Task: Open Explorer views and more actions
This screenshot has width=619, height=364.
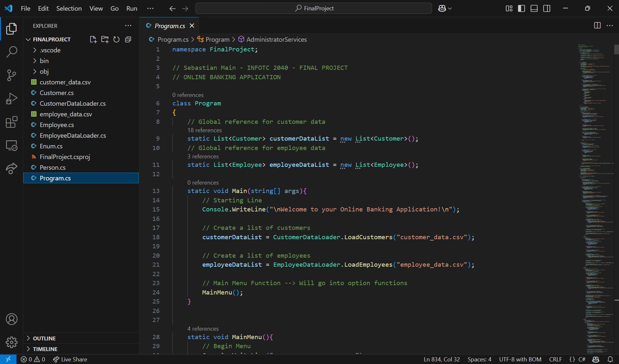Action: pyautogui.click(x=128, y=26)
